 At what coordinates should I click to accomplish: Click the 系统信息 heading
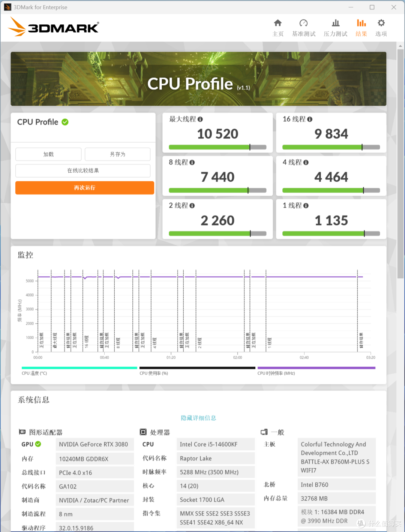point(34,400)
